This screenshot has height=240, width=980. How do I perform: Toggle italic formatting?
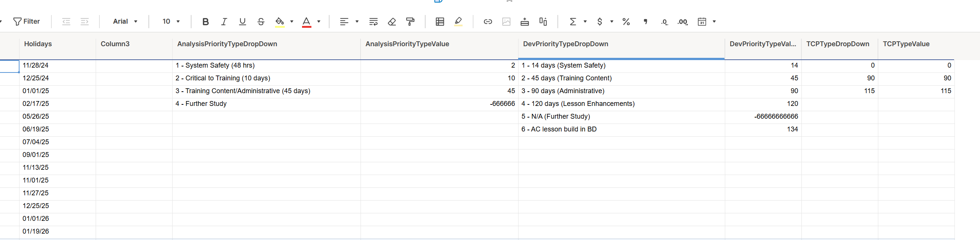tap(224, 22)
